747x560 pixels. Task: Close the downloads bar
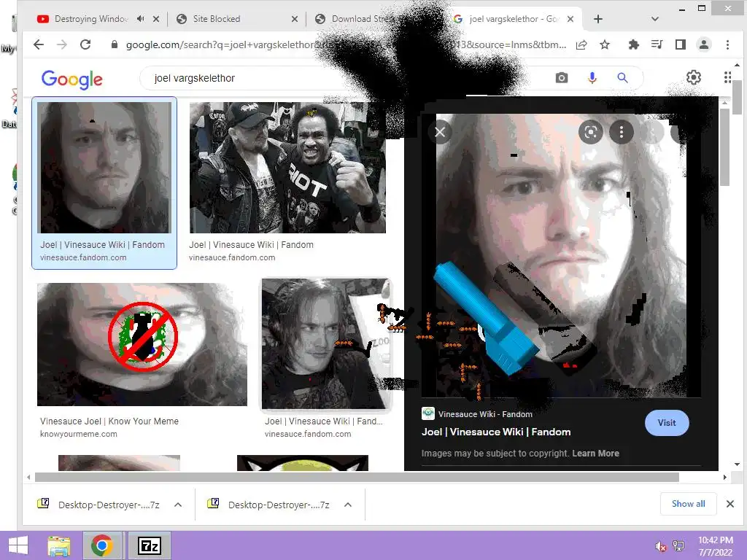[729, 504]
